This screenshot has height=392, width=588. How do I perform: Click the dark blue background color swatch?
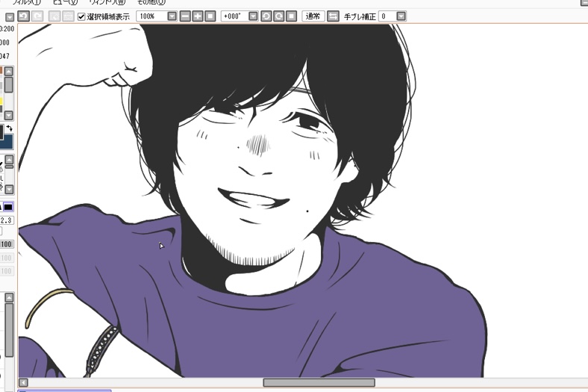[x=8, y=143]
